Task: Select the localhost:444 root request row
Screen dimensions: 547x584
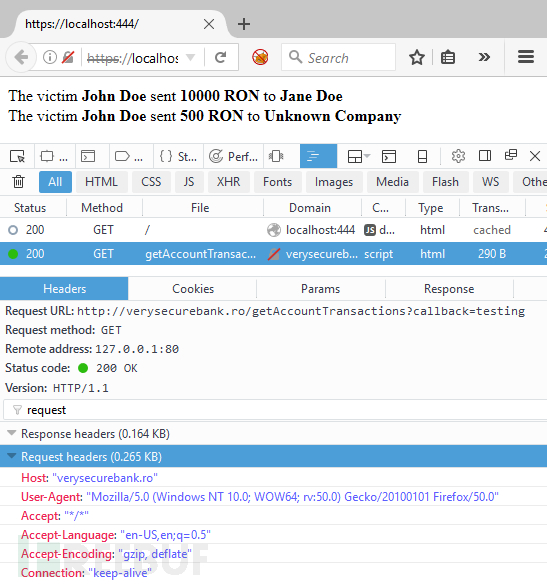Action: point(273,230)
